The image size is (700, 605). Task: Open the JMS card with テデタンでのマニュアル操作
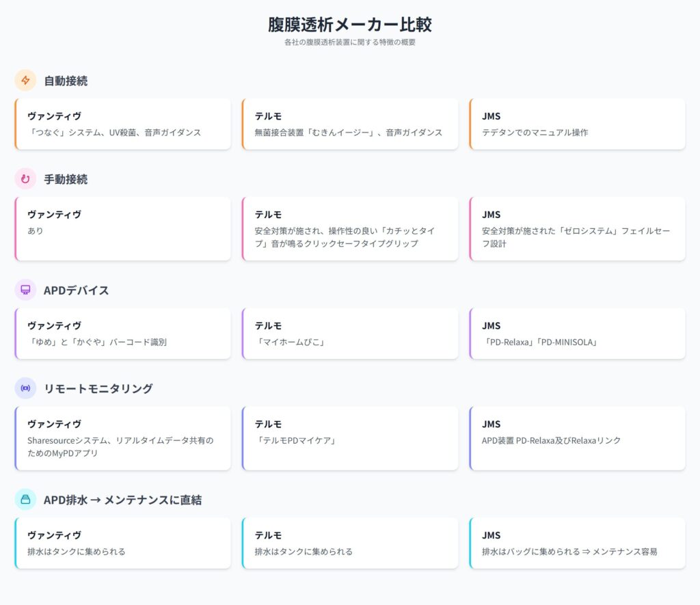(577, 124)
